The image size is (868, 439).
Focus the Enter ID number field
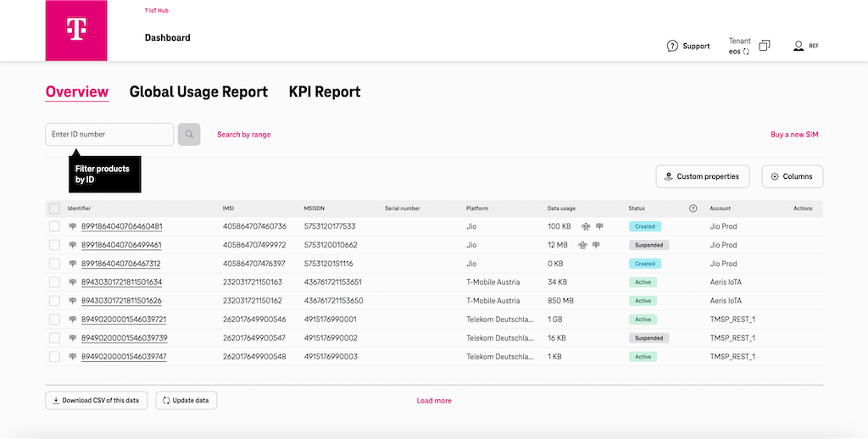pyautogui.click(x=109, y=134)
